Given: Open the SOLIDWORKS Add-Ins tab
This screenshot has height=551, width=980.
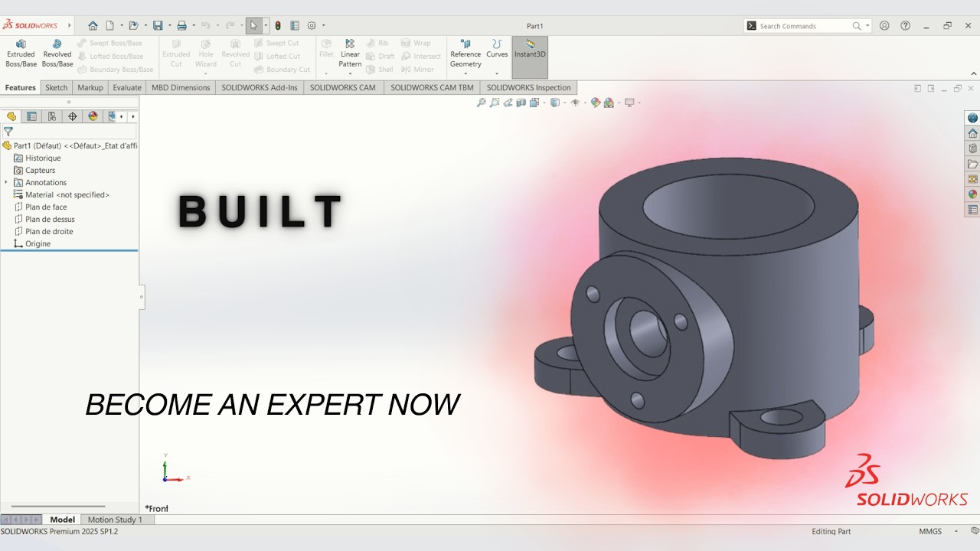Looking at the screenshot, I should click(260, 87).
